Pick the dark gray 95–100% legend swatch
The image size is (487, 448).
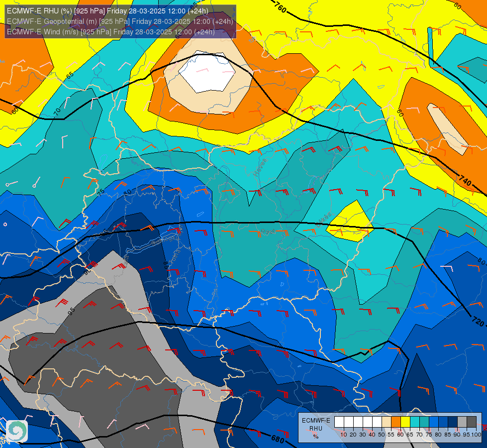[x=472, y=422]
